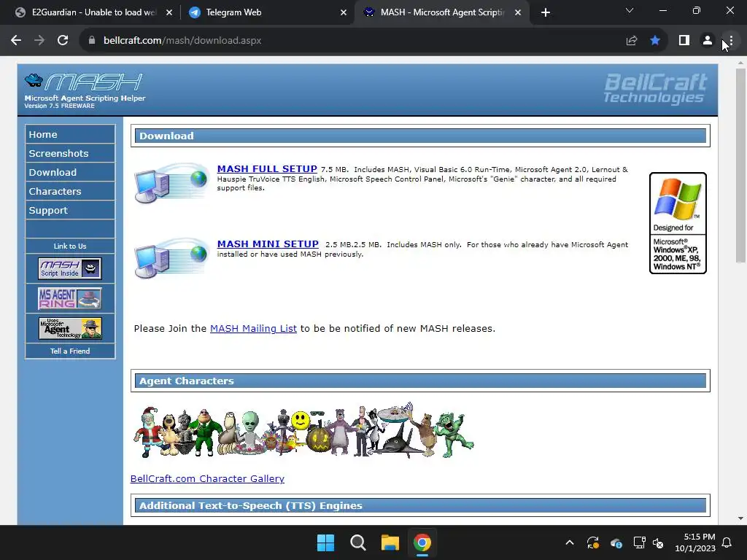The width and height of the screenshot is (747, 560).
Task: Click the computer icon beside Full Setup
Action: 171,183
